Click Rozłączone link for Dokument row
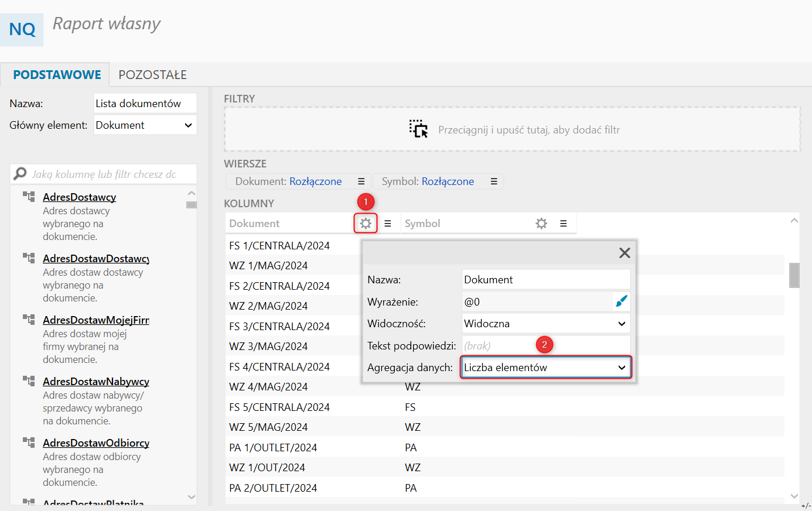Viewport: 812px width, 511px height. (316, 181)
